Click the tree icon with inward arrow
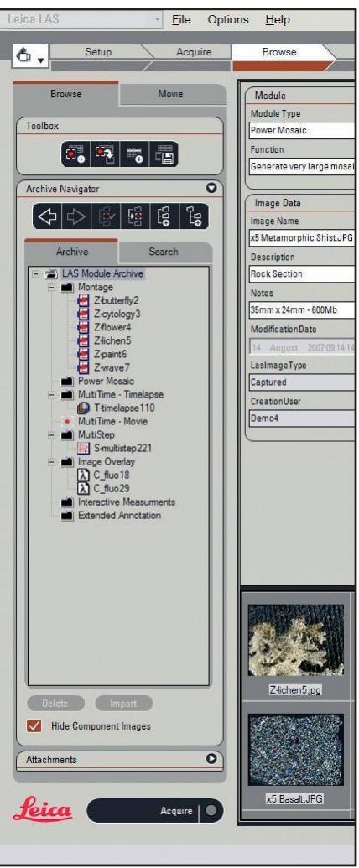359x868 pixels. tap(135, 217)
